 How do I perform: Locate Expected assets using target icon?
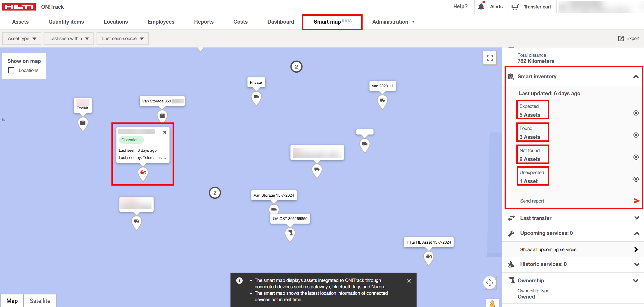click(636, 113)
